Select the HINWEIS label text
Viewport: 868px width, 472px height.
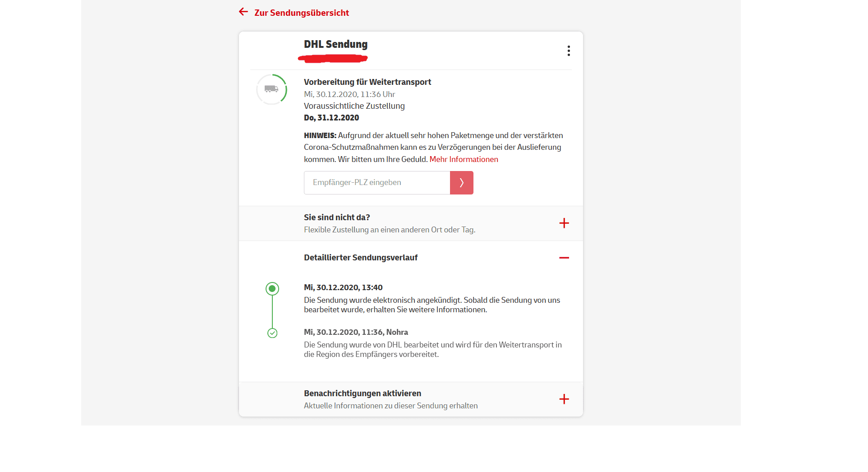[x=320, y=135]
